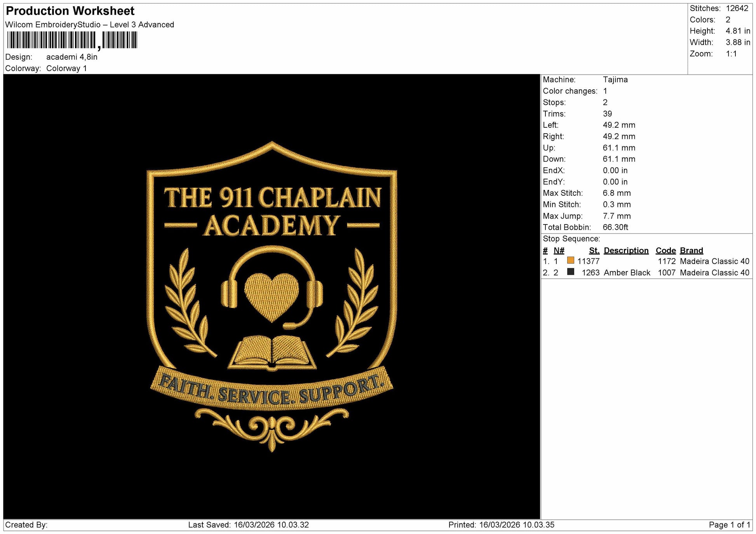The image size is (756, 534).
Task: Click the "St." column header
Action: pyautogui.click(x=594, y=250)
